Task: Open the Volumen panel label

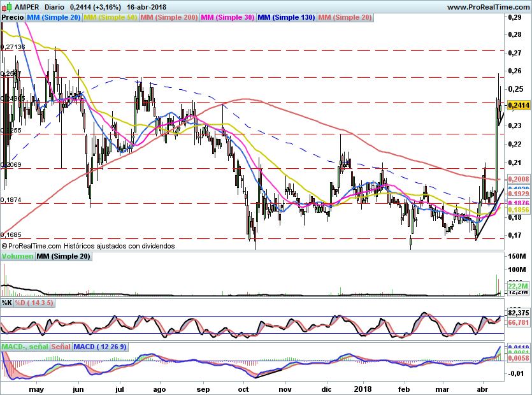Action: pyautogui.click(x=18, y=256)
